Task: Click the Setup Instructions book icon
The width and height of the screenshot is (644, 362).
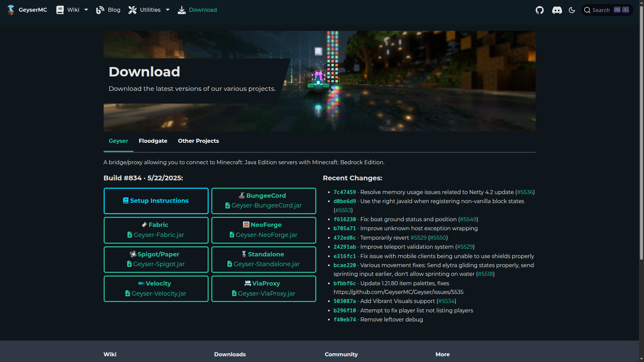Action: pos(126,200)
